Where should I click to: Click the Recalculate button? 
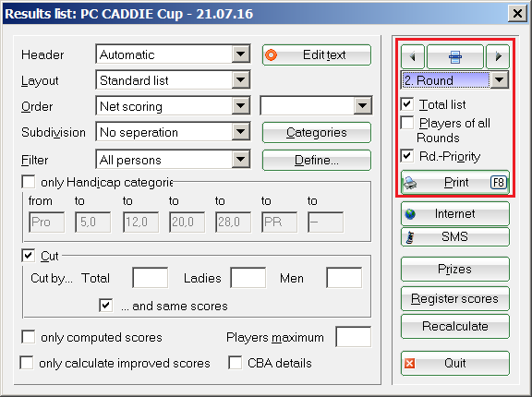pyautogui.click(x=455, y=327)
